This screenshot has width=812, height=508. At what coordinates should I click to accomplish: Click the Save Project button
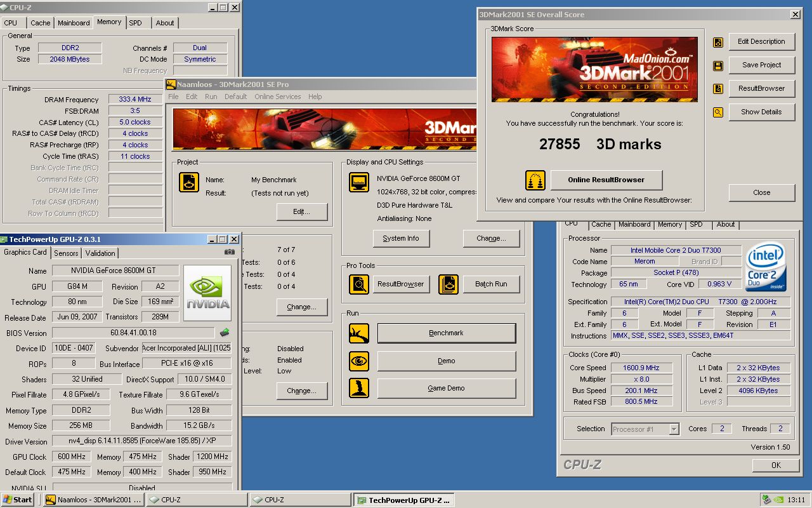click(x=761, y=65)
